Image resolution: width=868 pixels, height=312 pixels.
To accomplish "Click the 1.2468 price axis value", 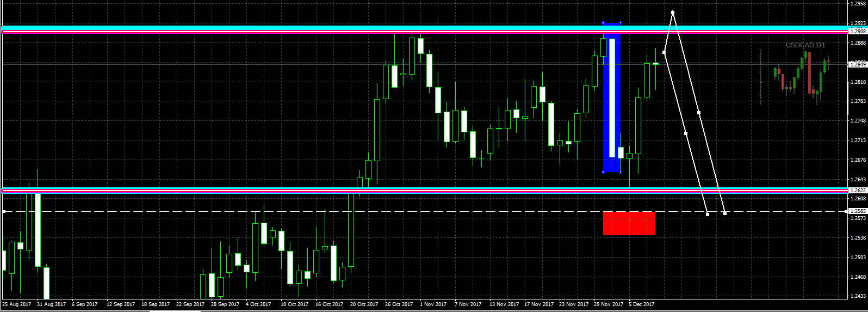I will pos(858,277).
